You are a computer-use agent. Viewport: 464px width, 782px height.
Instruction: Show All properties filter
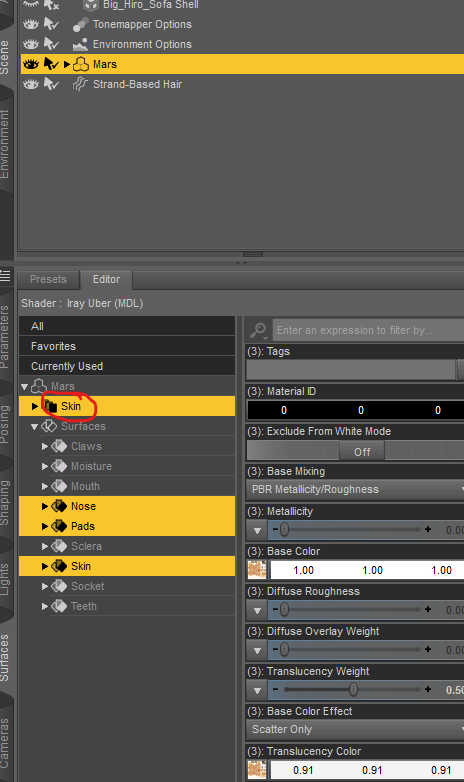[127, 326]
